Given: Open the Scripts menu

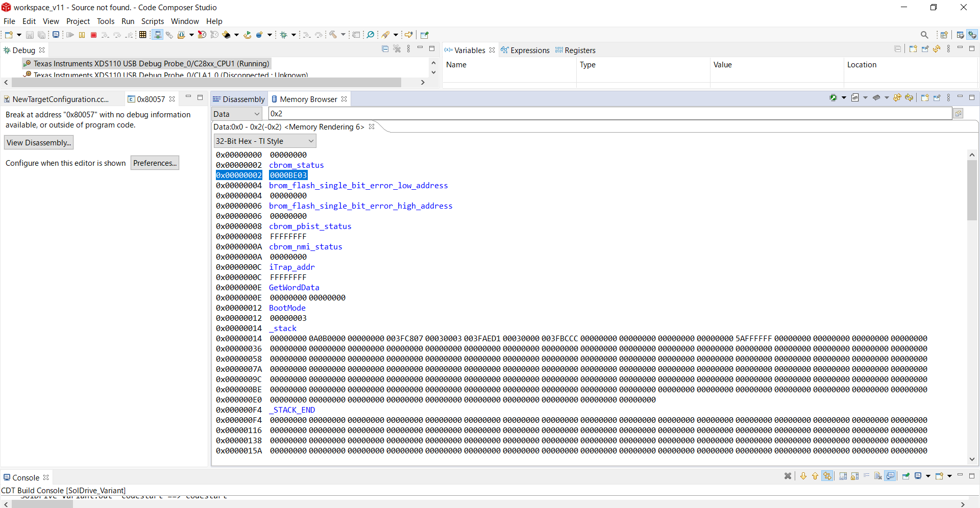Looking at the screenshot, I should point(153,21).
